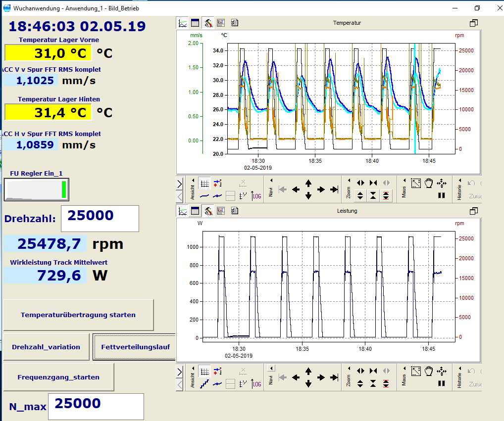
Task: Switch to curve view in Temperatur header
Action: point(183,23)
